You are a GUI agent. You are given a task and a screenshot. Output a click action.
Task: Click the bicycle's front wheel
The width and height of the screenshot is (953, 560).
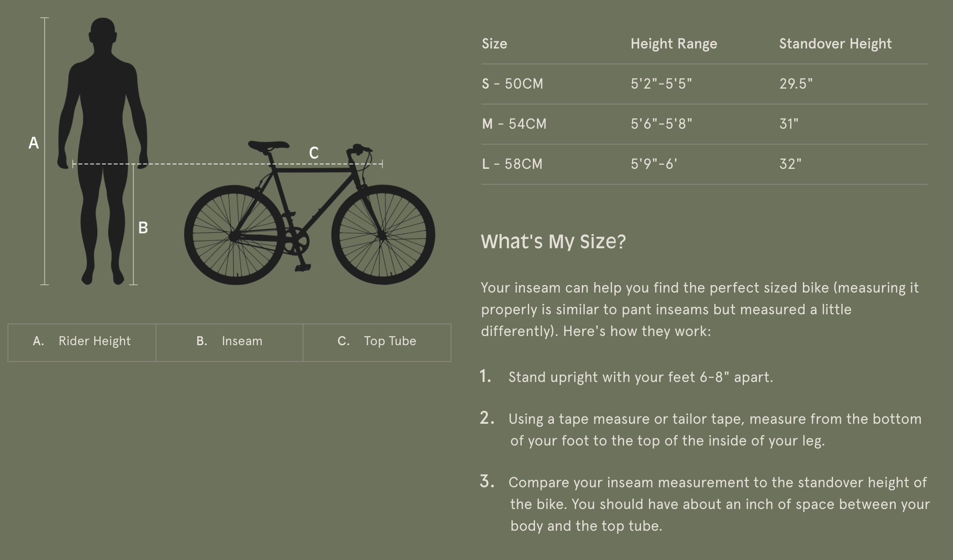pos(383,235)
